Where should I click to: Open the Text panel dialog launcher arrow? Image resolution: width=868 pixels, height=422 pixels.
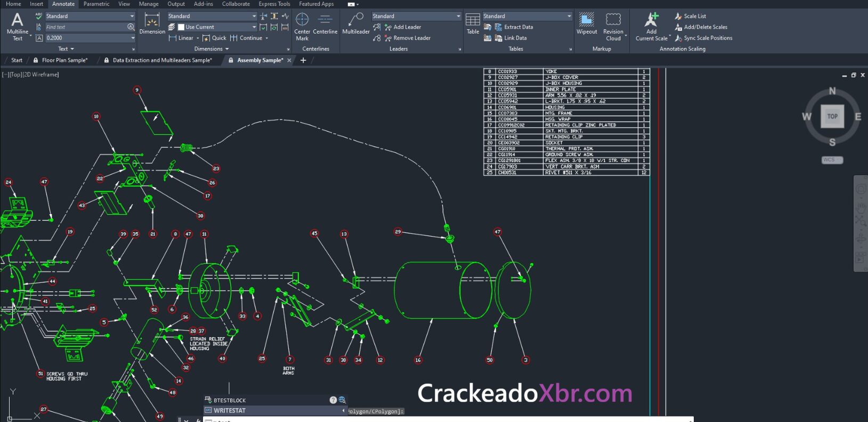133,49
